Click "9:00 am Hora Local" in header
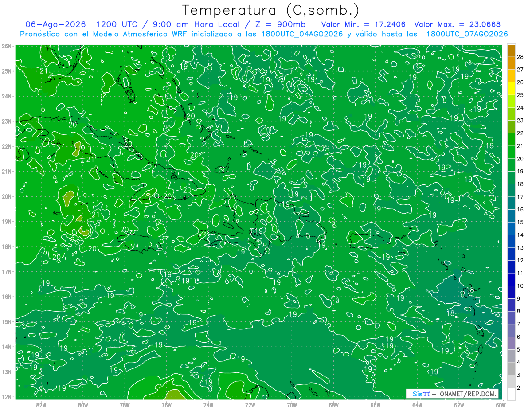Viewport: 532px width, 411px height. point(197,24)
